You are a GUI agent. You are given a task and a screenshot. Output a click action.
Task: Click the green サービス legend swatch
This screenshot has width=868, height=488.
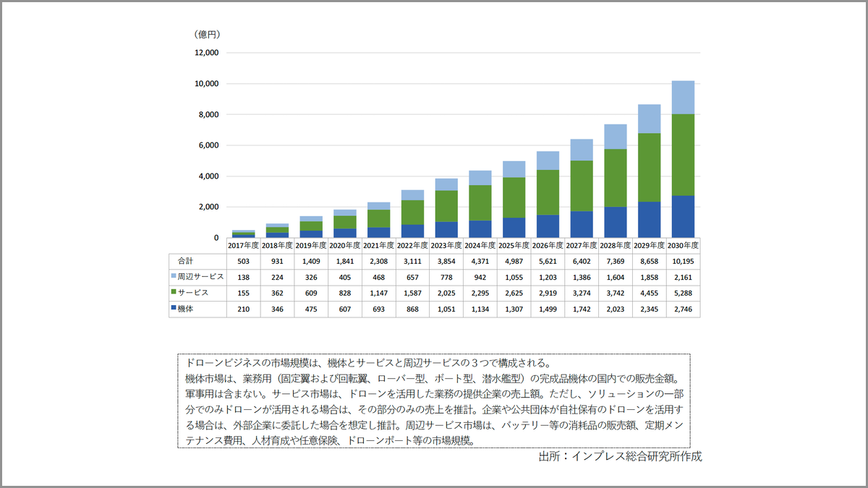point(173,292)
